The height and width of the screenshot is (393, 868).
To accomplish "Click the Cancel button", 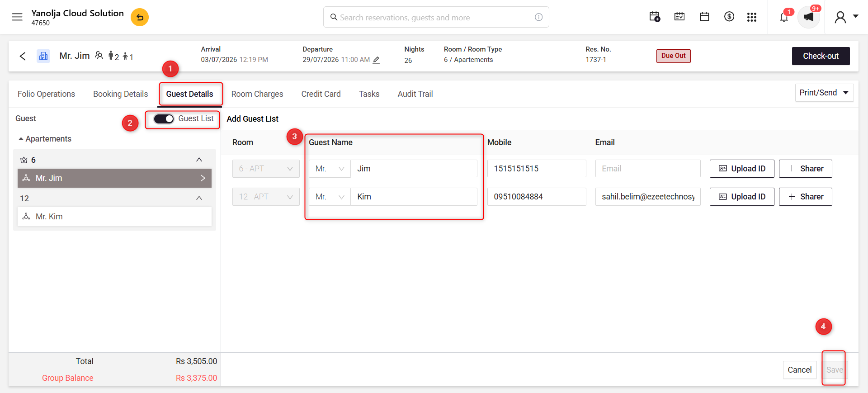I will [x=800, y=370].
